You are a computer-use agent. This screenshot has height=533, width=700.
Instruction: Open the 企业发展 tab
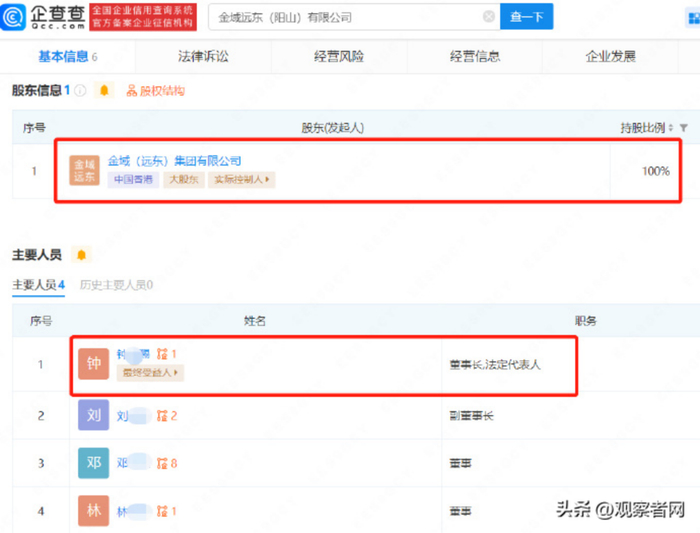click(610, 56)
